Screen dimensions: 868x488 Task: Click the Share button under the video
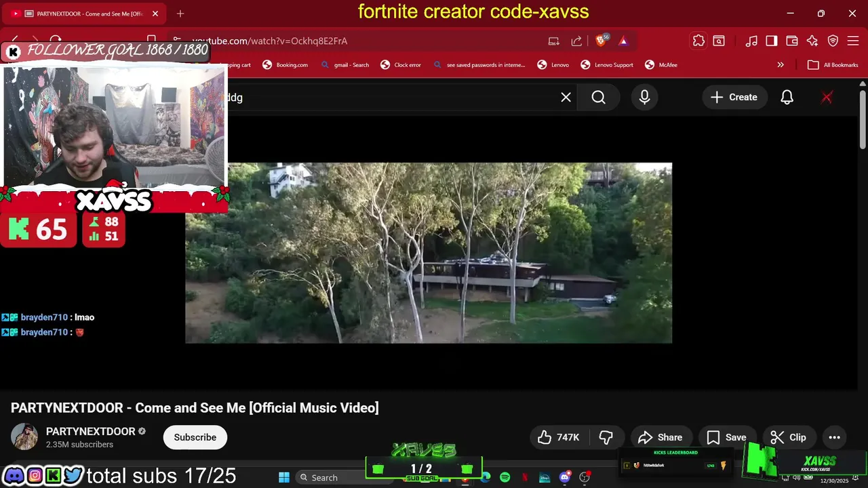pos(660,437)
